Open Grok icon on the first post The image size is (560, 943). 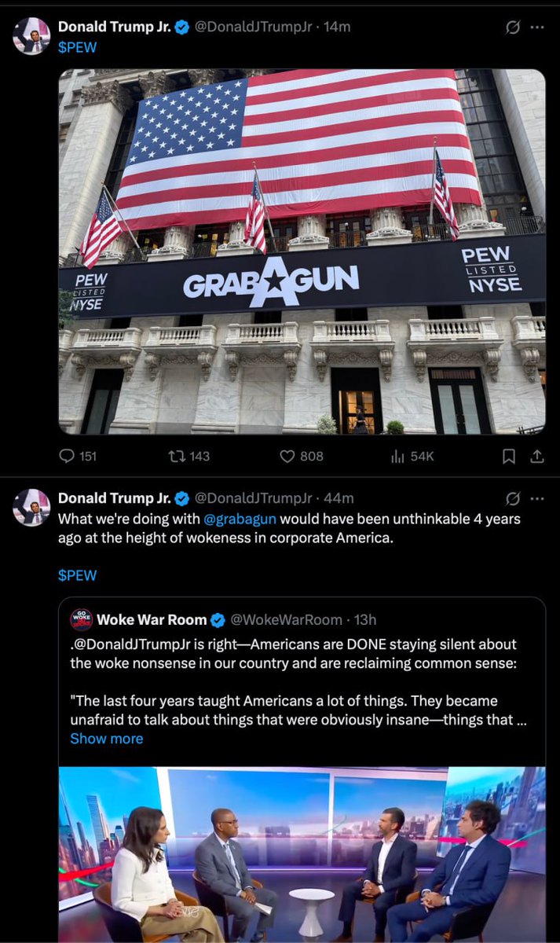[511, 27]
